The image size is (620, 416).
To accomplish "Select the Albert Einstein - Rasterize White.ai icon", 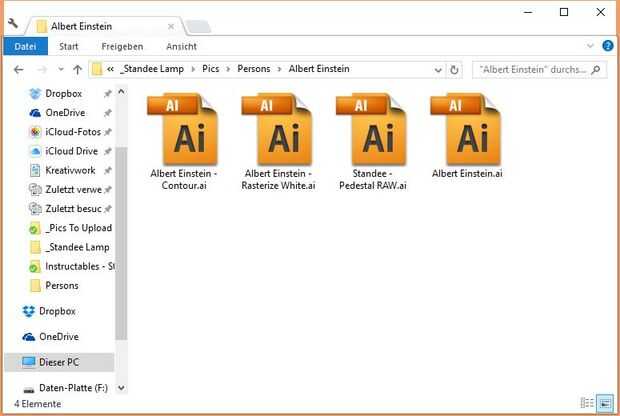I will point(277,129).
